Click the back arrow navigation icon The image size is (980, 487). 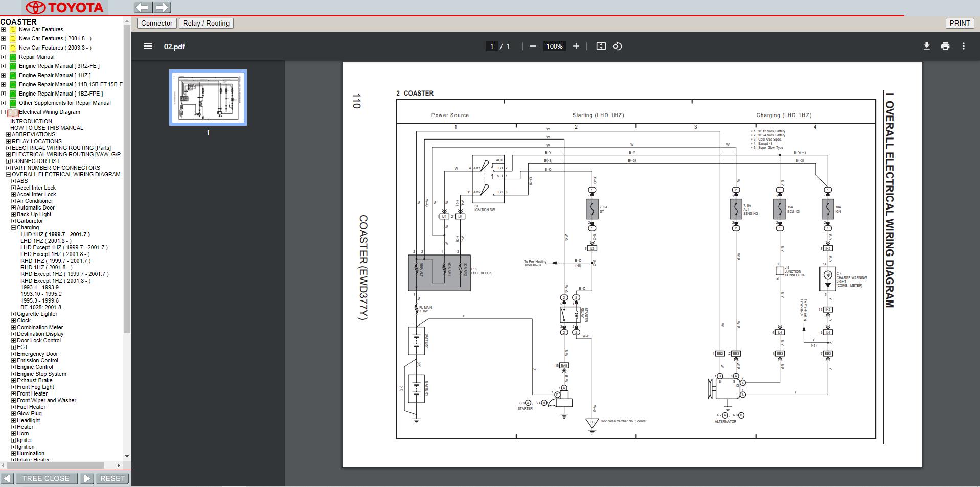[x=143, y=7]
